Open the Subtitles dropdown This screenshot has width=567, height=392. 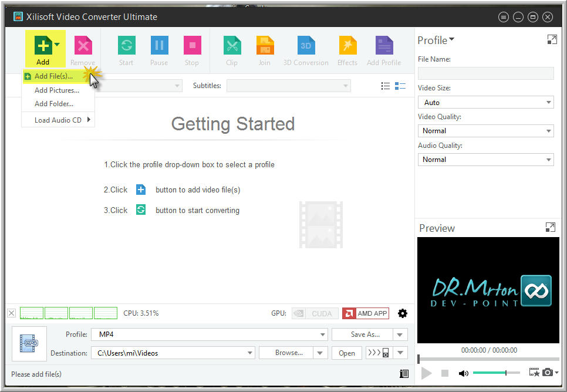click(x=289, y=86)
